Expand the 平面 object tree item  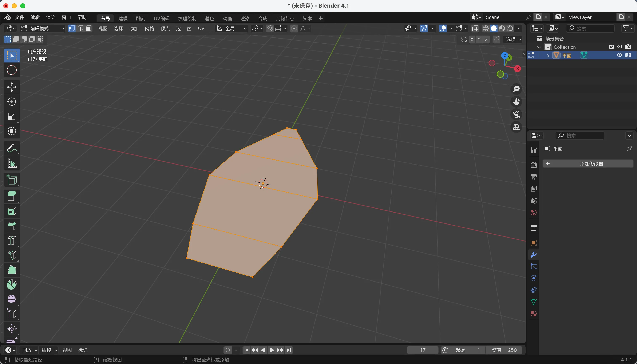click(x=548, y=56)
